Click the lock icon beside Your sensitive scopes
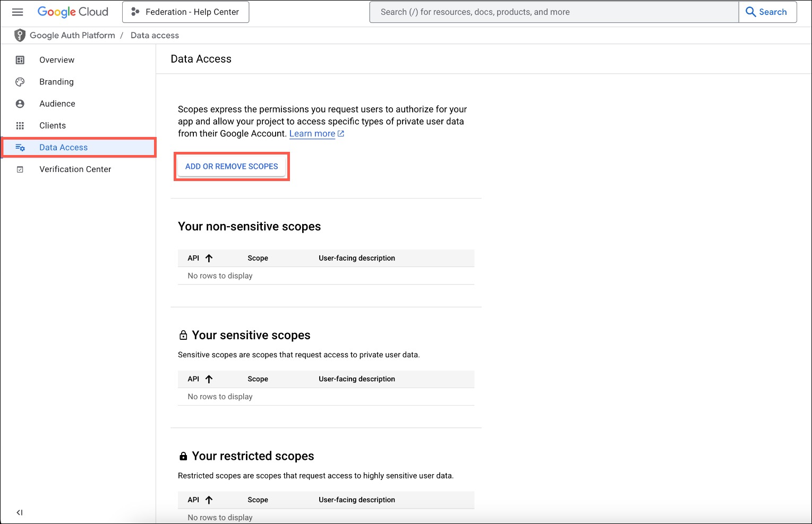Screen dimensions: 812x524 (x=183, y=334)
